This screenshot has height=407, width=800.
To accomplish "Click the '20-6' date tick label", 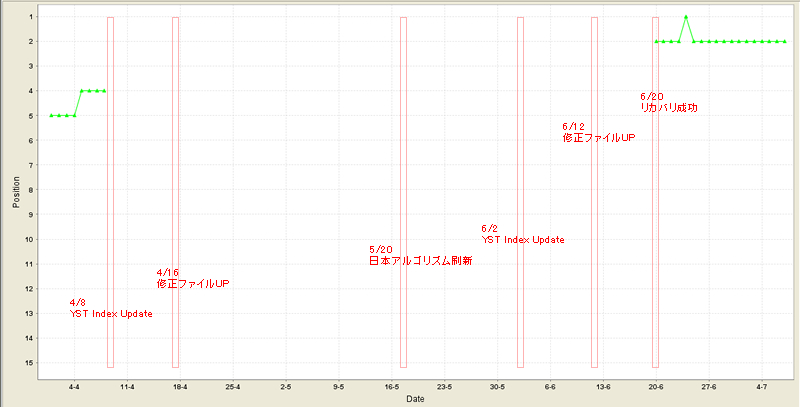I will (x=656, y=387).
